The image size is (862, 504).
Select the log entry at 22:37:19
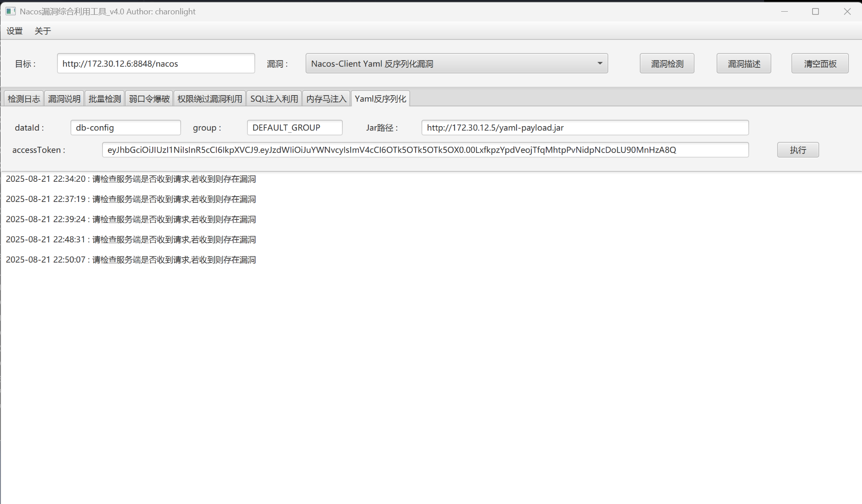point(131,199)
